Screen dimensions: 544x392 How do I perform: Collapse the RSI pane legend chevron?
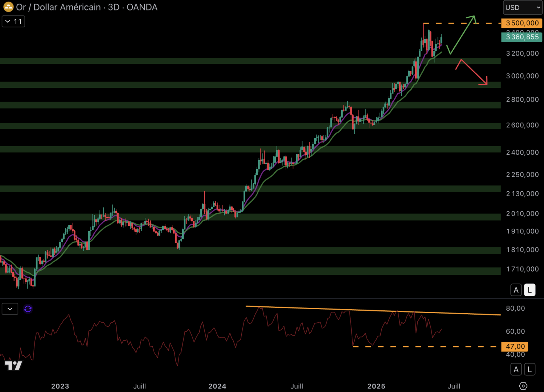click(x=10, y=309)
